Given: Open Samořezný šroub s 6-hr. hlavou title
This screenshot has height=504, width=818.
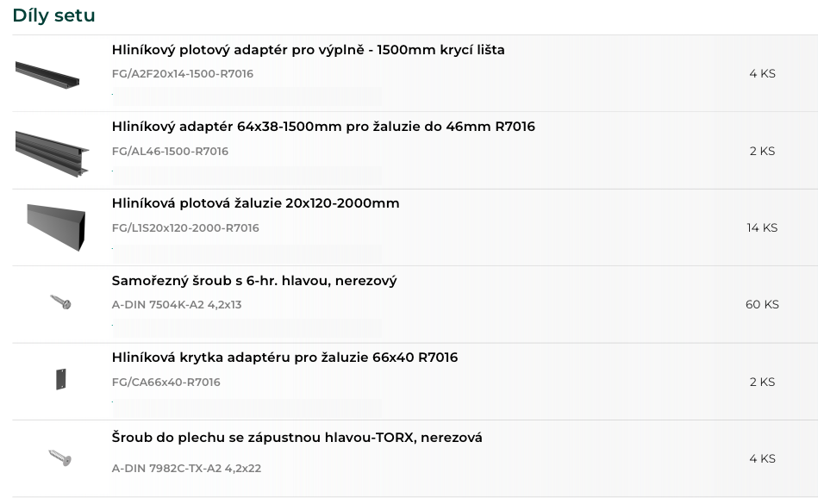Looking at the screenshot, I should tap(254, 281).
